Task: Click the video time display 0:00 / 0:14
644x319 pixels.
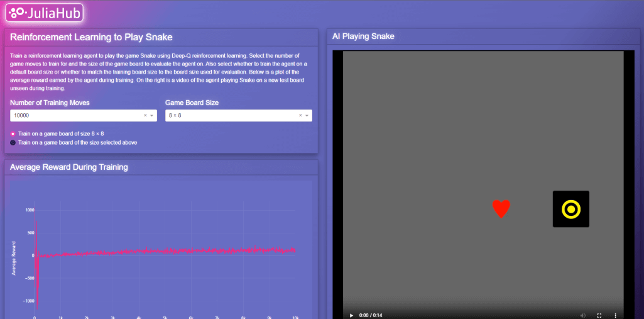Action: 371,315
